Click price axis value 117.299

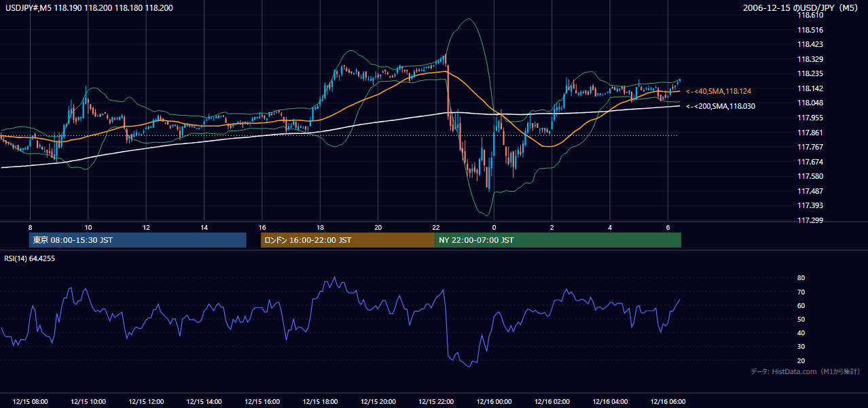(x=810, y=220)
